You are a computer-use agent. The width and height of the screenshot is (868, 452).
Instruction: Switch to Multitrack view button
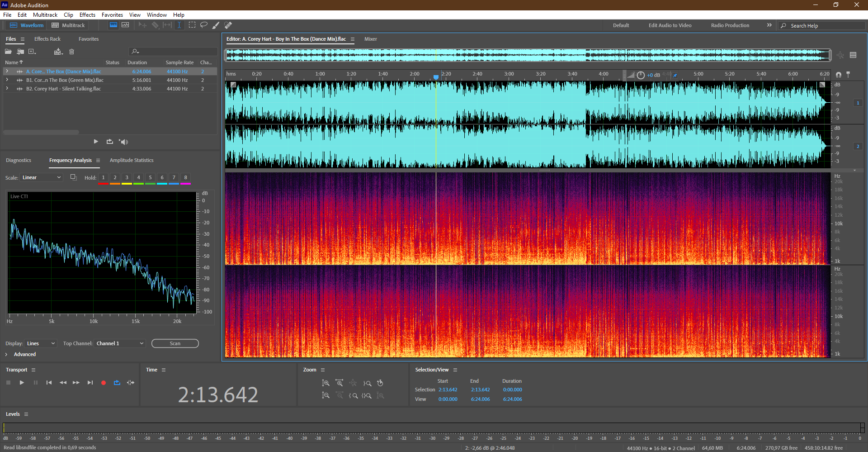click(68, 25)
